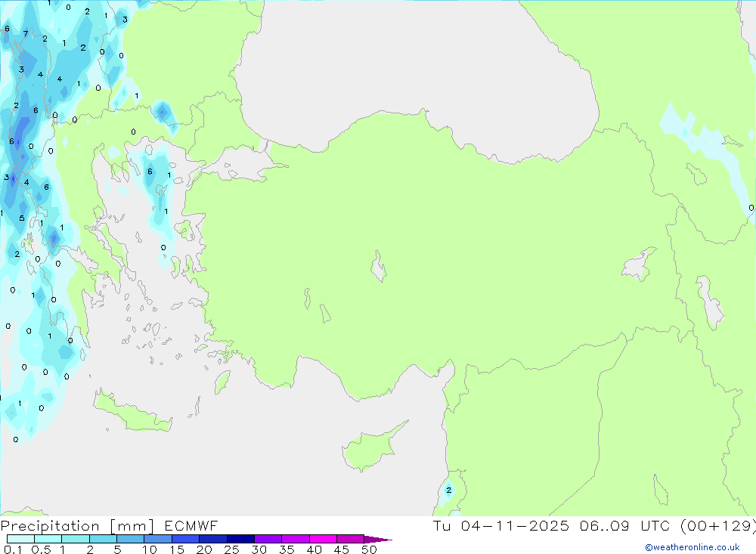Click the '[mm]' unit label

point(132,526)
